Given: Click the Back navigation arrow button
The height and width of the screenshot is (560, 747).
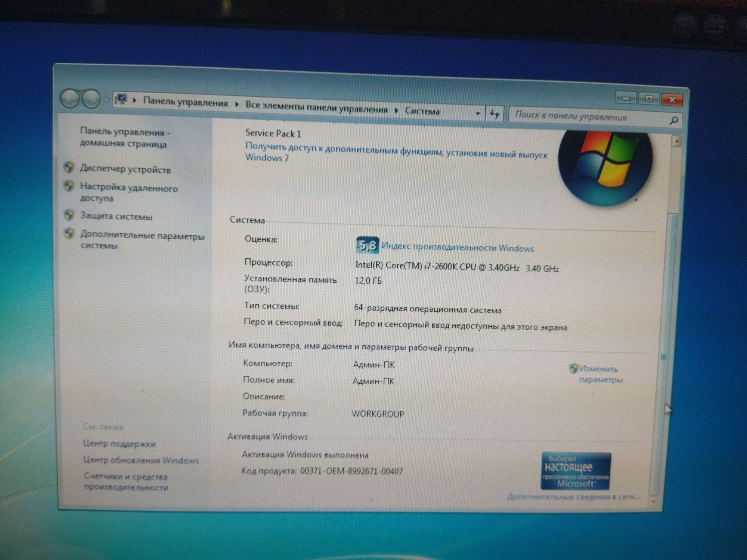Looking at the screenshot, I should point(70,99).
